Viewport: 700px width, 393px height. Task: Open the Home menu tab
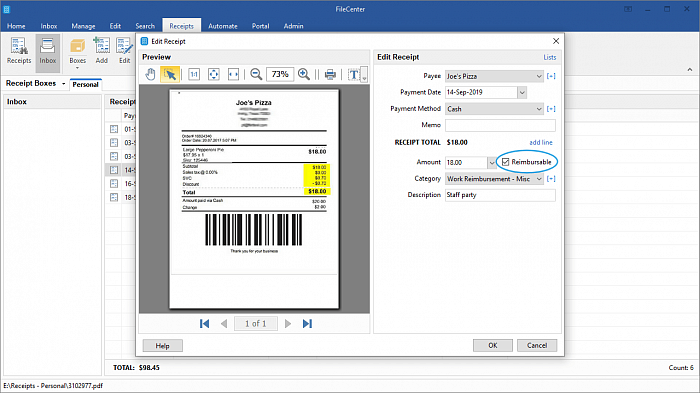(x=16, y=26)
